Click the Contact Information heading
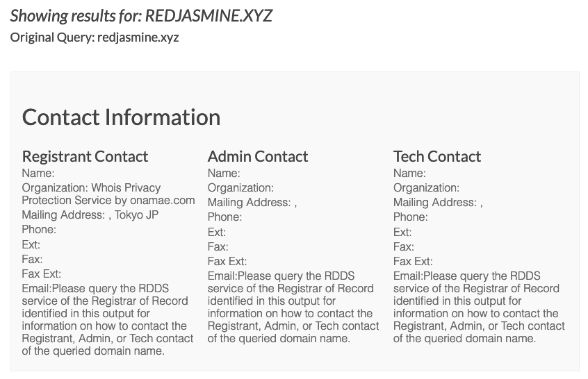 point(121,117)
